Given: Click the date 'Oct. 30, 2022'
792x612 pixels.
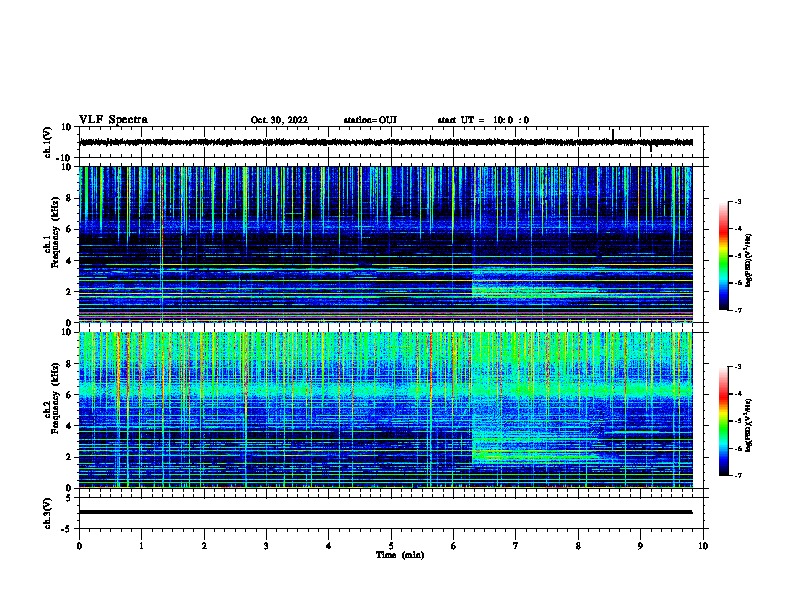Looking at the screenshot, I should 279,120.
